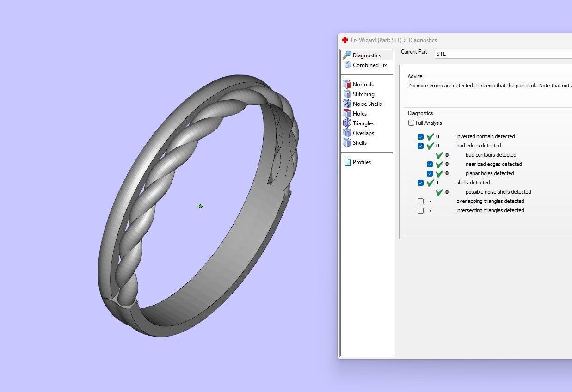The width and height of the screenshot is (572, 392).
Task: Click the 'bad contours detected' label
Action: pyautogui.click(x=491, y=155)
